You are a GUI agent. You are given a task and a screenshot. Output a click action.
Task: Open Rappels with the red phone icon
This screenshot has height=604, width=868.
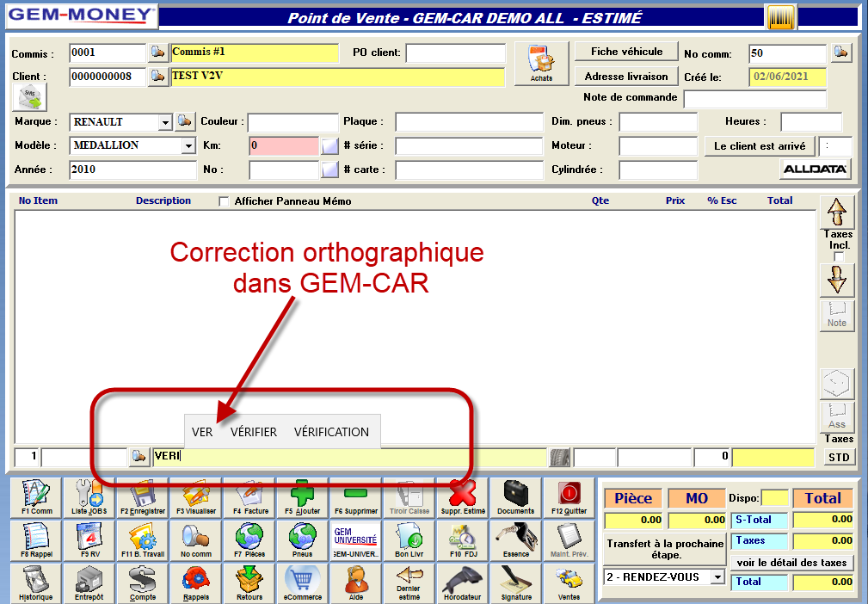point(196,583)
